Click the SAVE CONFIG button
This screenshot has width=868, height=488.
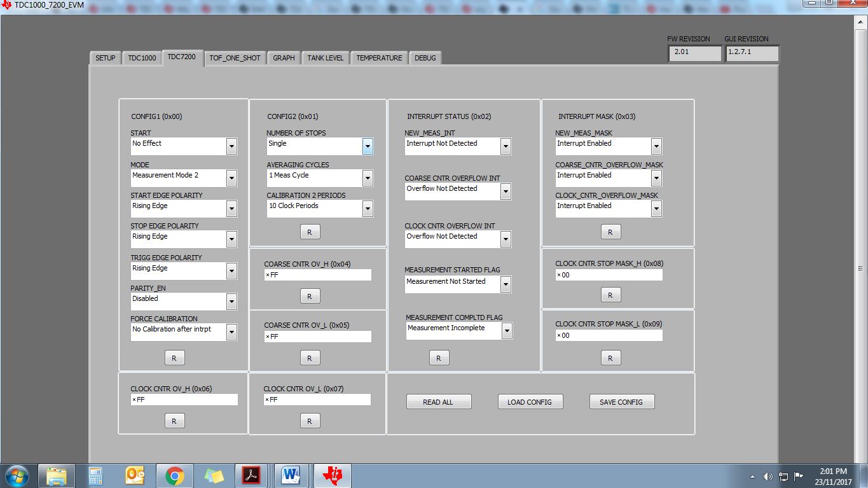click(x=621, y=402)
